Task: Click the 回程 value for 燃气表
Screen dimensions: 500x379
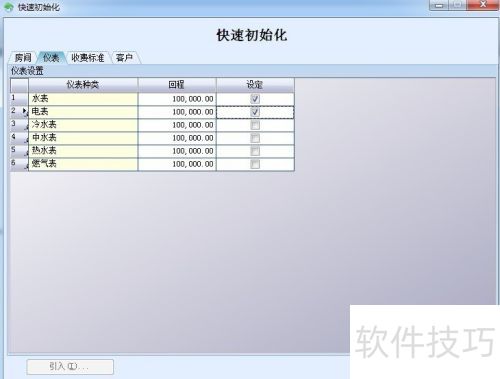Action: point(177,164)
